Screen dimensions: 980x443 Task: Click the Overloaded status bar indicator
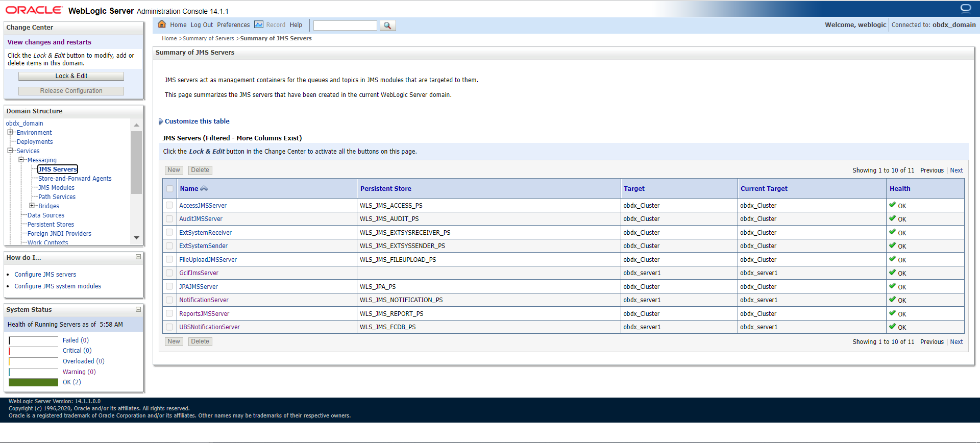click(x=34, y=361)
